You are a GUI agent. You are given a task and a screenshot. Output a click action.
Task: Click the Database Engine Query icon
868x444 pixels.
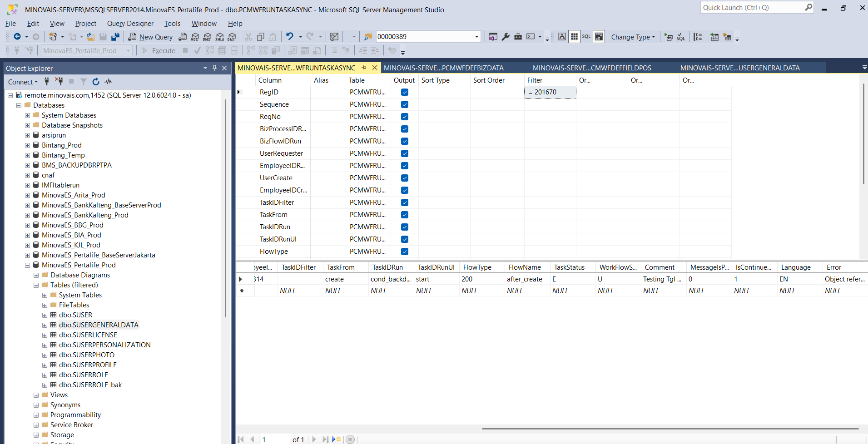[x=183, y=37]
